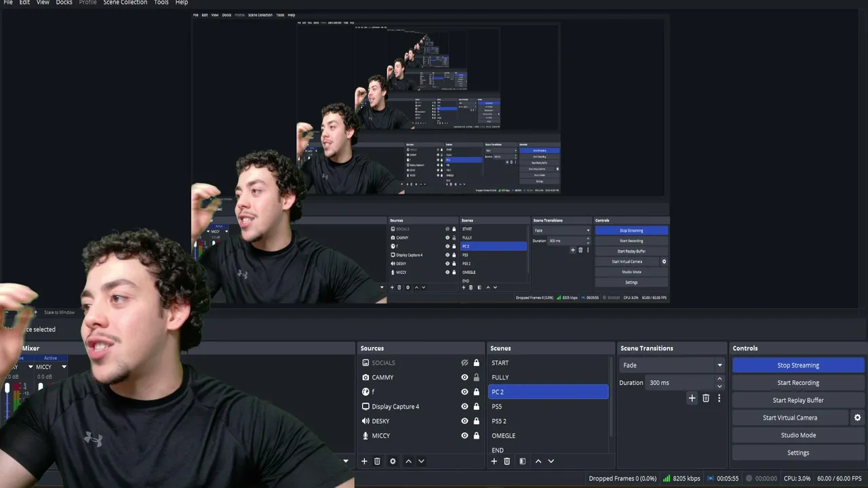Screen dimensions: 868x488
Task: Move the scene up in the Scenes list
Action: pyautogui.click(x=538, y=462)
